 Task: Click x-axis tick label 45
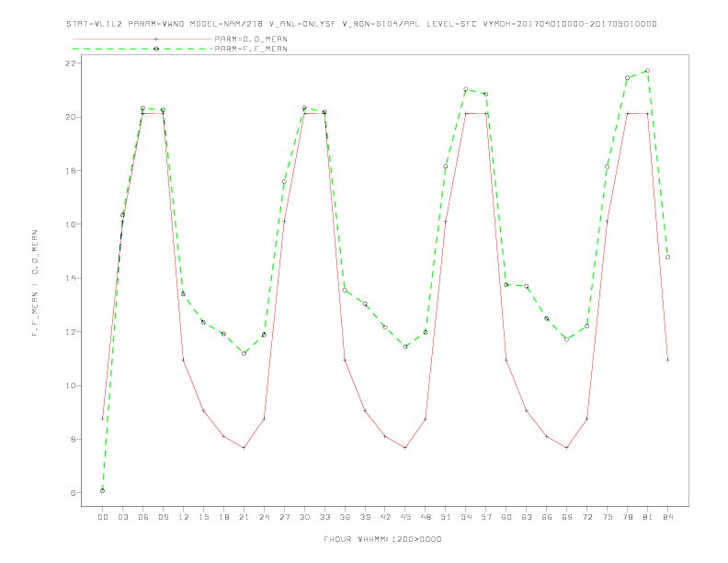405,517
